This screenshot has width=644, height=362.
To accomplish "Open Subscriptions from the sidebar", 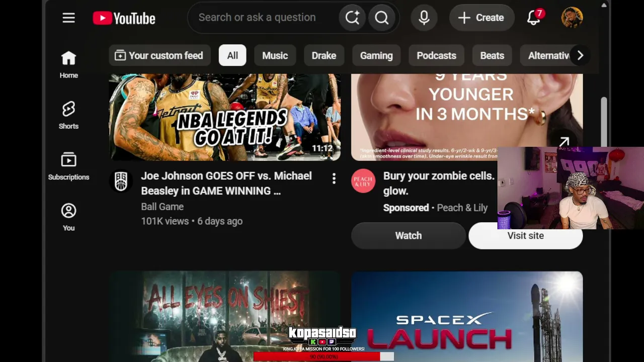I will click(68, 166).
